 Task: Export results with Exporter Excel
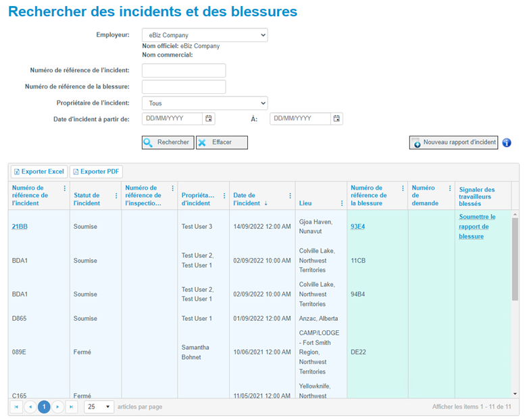click(x=39, y=172)
